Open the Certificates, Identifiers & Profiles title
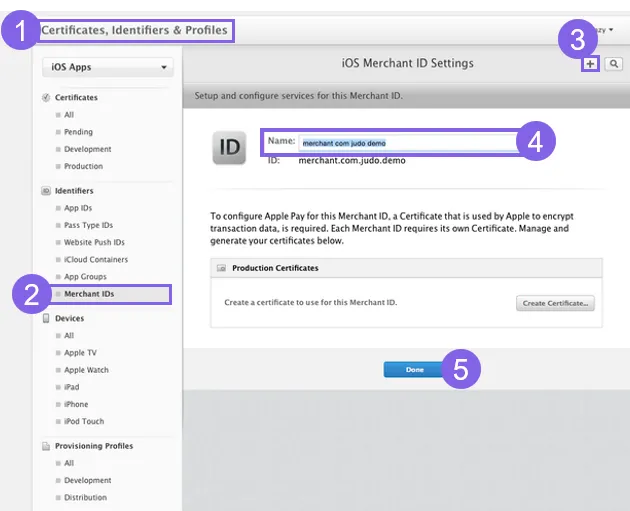The height and width of the screenshot is (511, 630). click(x=134, y=30)
